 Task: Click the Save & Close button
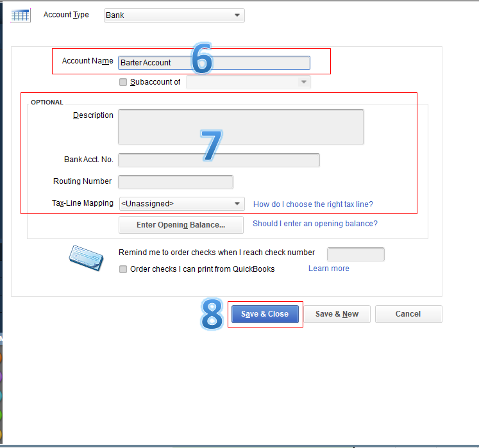[x=265, y=314]
